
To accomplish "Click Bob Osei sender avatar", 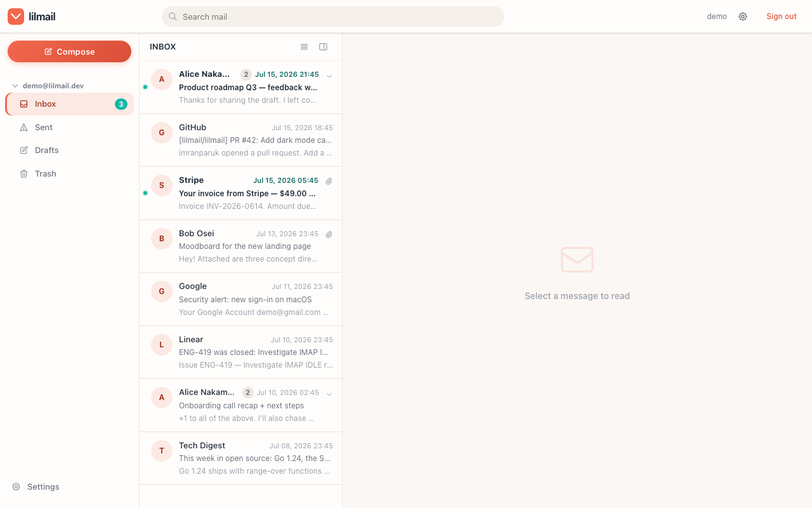I will click(162, 239).
